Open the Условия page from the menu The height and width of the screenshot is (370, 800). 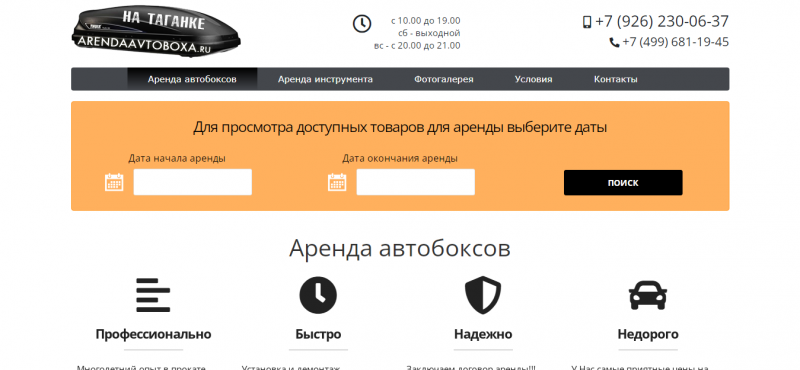tap(533, 79)
